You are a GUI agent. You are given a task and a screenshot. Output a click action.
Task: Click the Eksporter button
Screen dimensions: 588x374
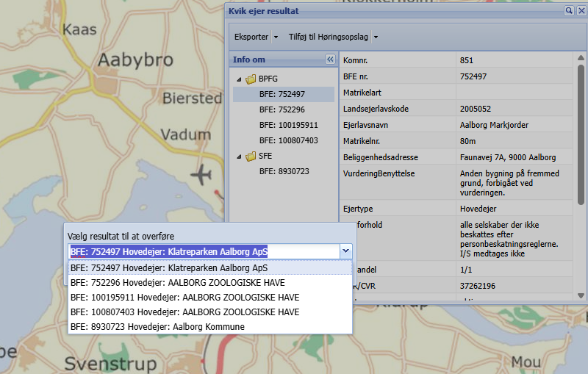point(251,37)
